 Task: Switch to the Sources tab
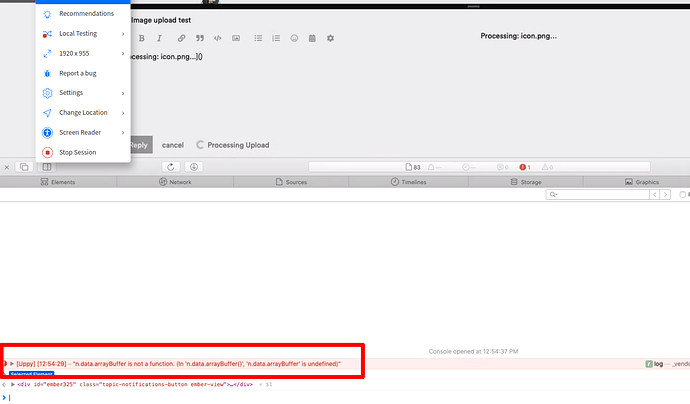(291, 182)
